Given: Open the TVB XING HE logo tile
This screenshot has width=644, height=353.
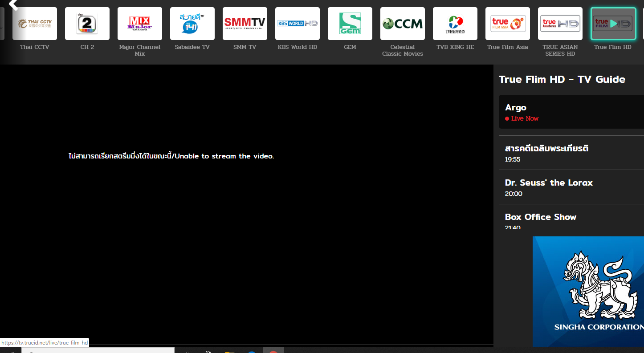Looking at the screenshot, I should [x=455, y=24].
